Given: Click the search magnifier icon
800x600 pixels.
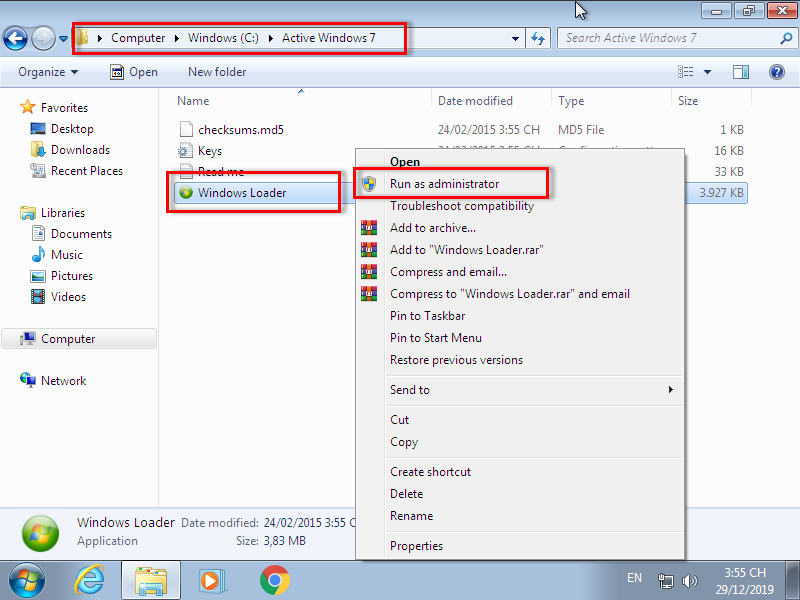Looking at the screenshot, I should [x=786, y=38].
